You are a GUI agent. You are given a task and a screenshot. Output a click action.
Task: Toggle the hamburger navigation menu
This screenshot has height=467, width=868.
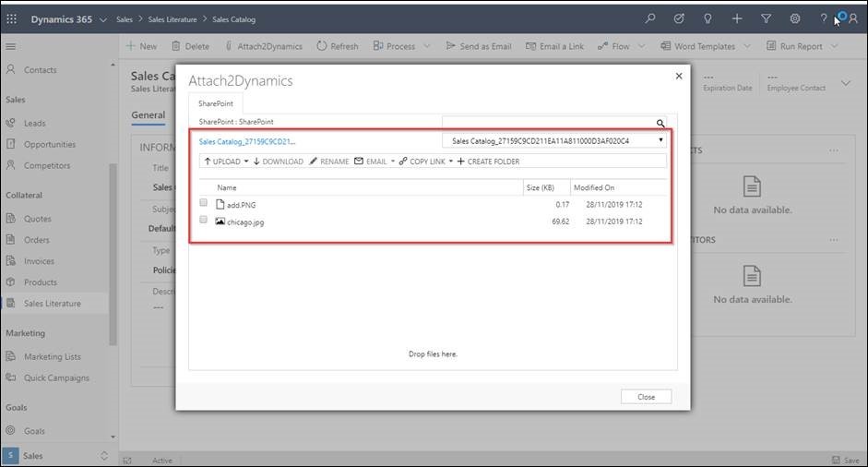[x=10, y=46]
